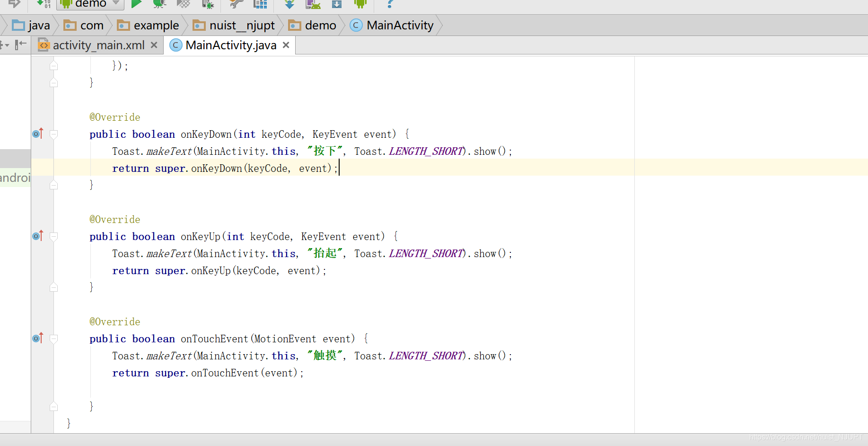Viewport: 868px width, 446px height.
Task: Start debugging with the green bug icon
Action: (x=159, y=4)
